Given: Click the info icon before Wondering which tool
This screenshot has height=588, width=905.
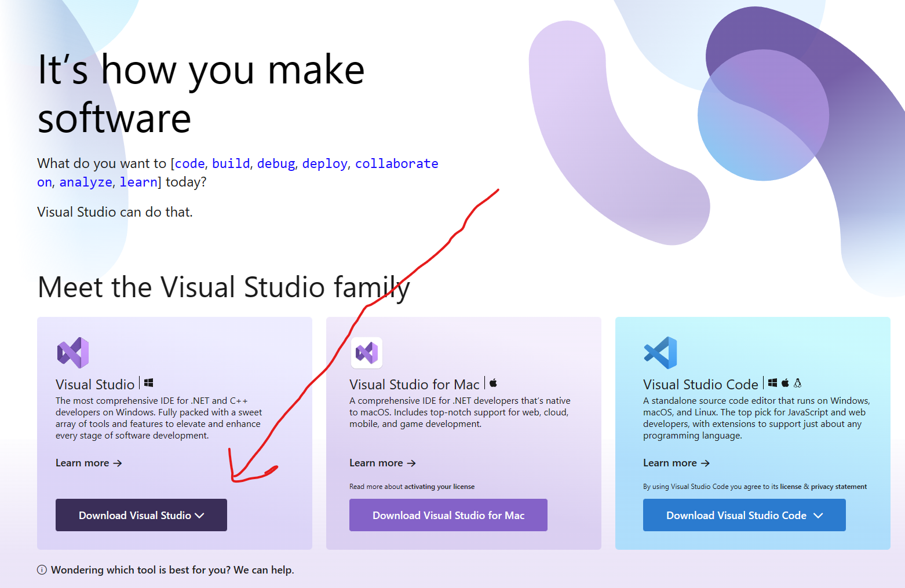Looking at the screenshot, I should point(42,570).
